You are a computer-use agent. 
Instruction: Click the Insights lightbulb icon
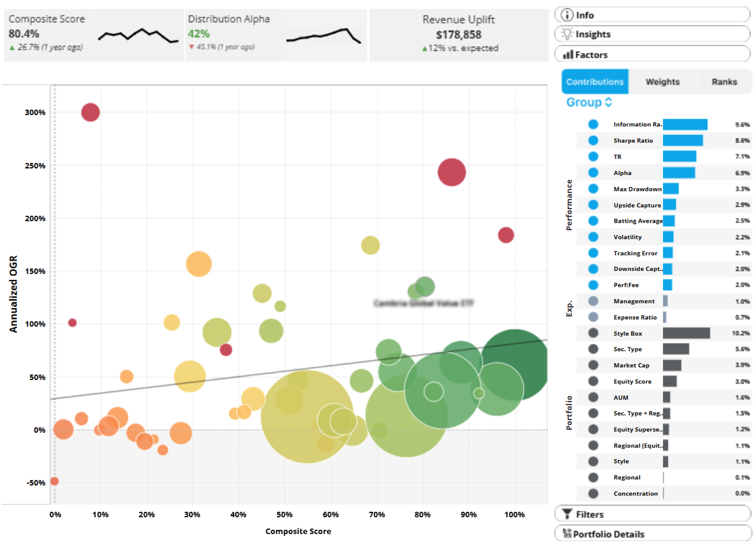567,34
